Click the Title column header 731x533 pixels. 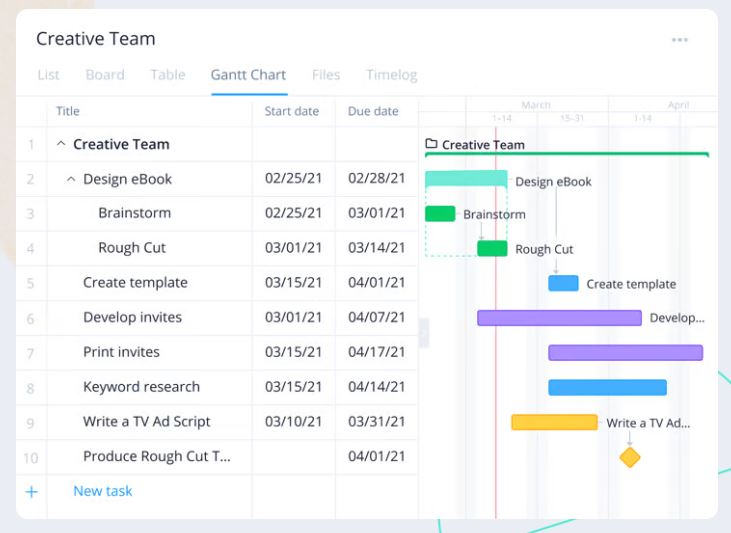pyautogui.click(x=68, y=111)
